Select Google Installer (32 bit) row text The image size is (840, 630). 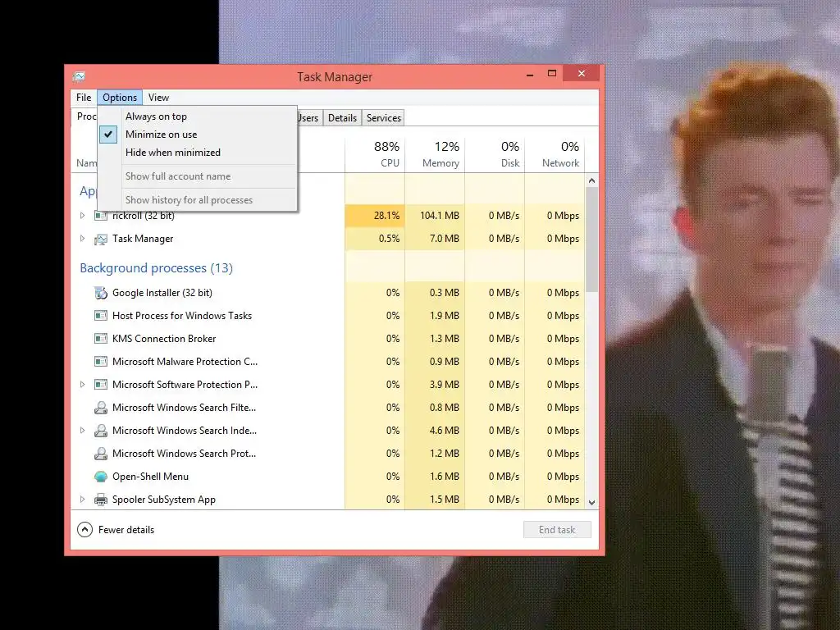point(162,293)
